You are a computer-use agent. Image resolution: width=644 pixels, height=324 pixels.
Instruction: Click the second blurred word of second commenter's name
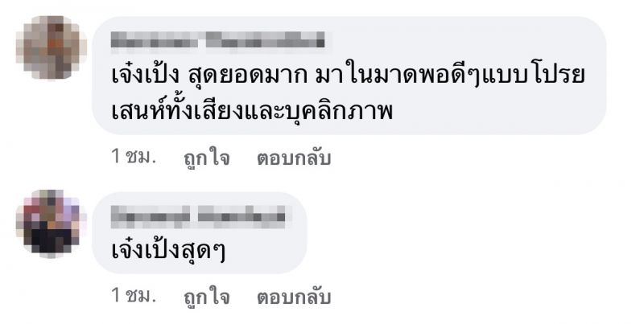point(242,216)
